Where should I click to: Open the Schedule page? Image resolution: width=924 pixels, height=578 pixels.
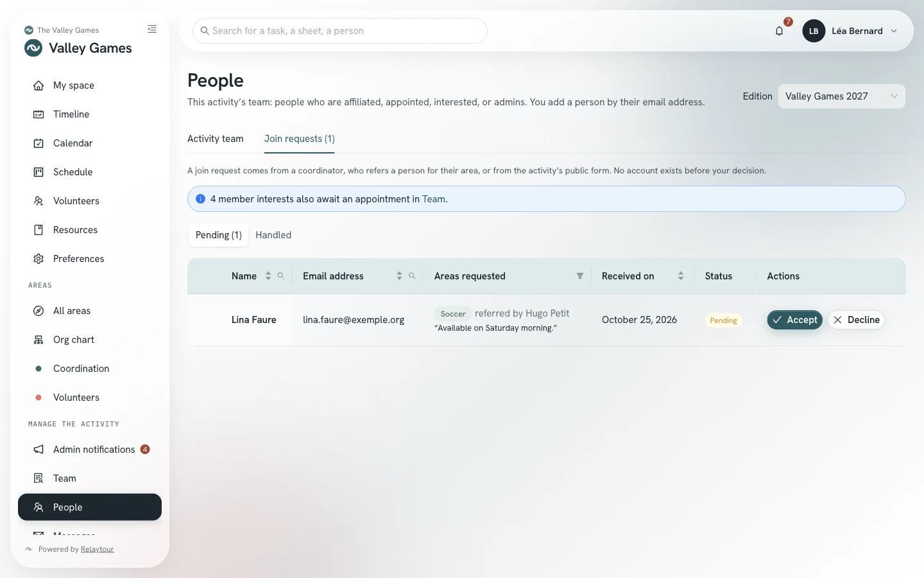90,172
